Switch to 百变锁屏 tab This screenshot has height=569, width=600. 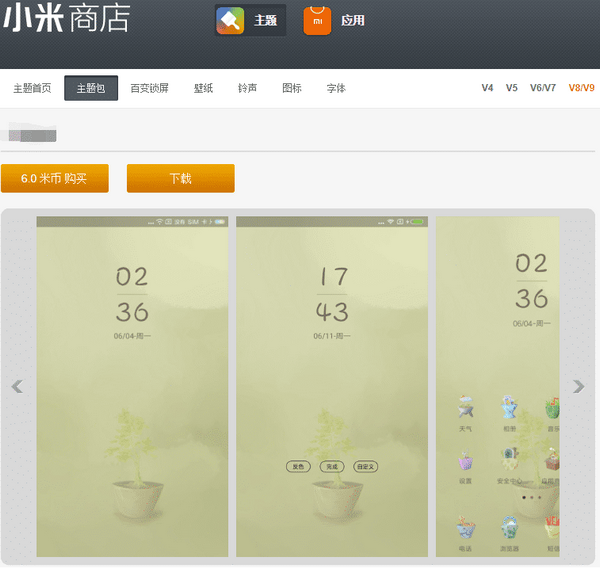pyautogui.click(x=150, y=88)
